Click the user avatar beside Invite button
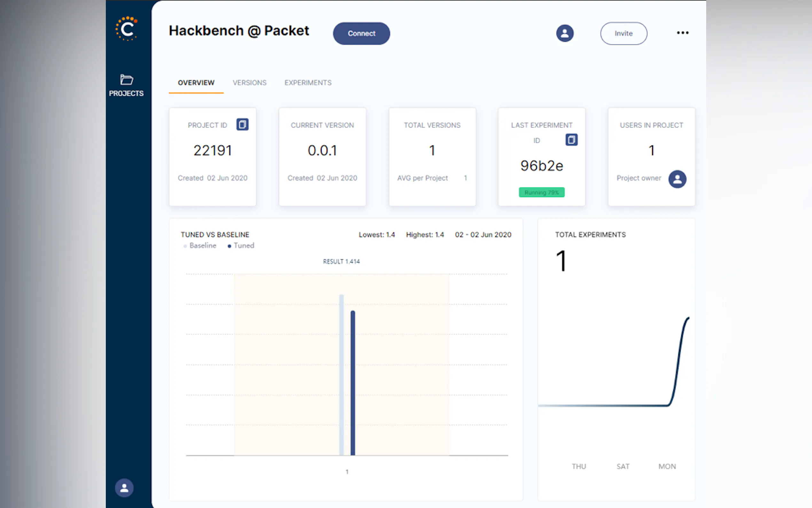 click(x=565, y=33)
